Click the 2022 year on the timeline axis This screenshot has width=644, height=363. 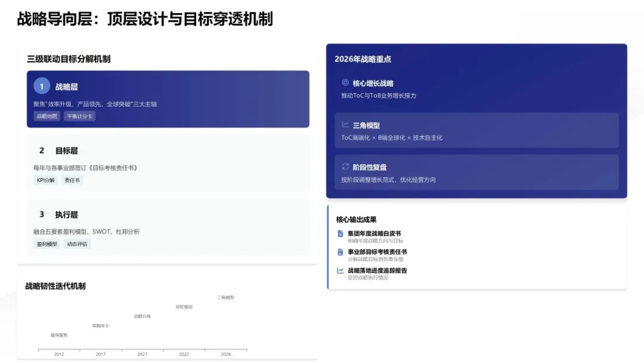tap(184, 354)
